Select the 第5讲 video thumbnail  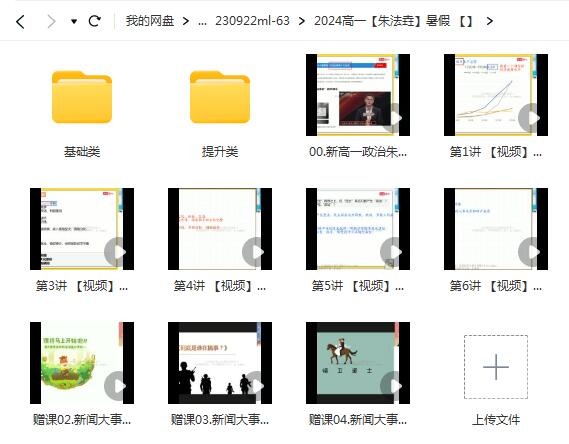click(x=358, y=229)
